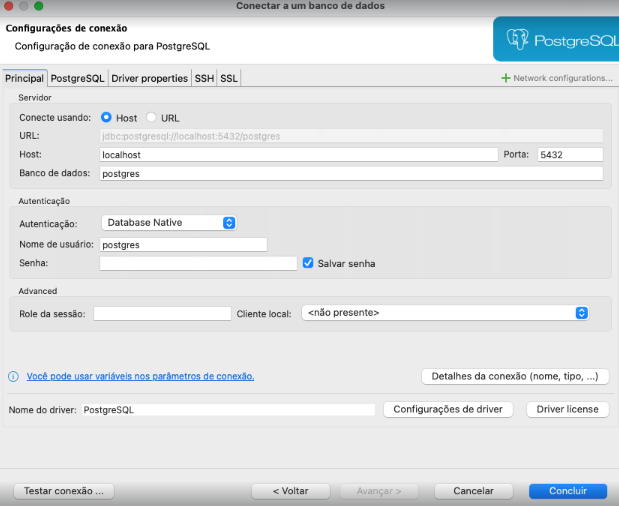Click the Host input field with localhost
The height and width of the screenshot is (506, 619).
click(x=299, y=155)
